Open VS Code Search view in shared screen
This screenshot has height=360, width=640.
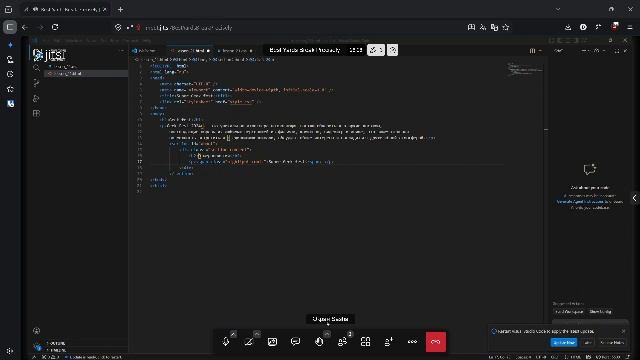[x=36, y=68]
